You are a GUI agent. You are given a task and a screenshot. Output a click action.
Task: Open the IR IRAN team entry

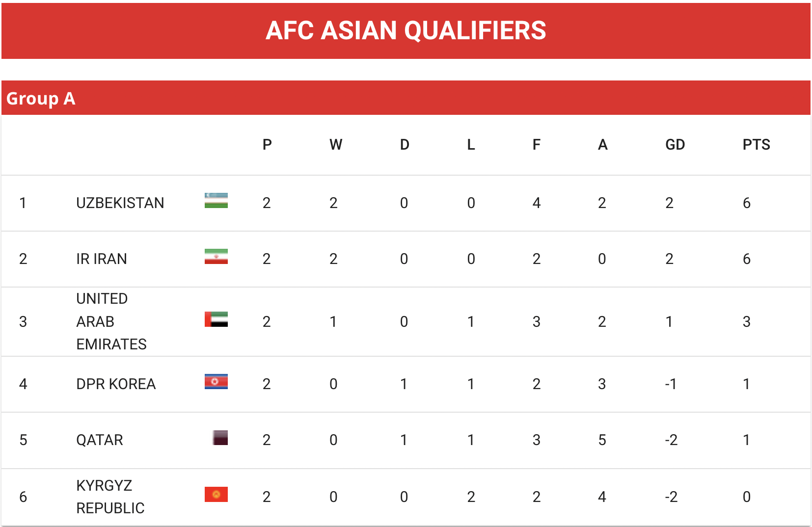tap(102, 259)
